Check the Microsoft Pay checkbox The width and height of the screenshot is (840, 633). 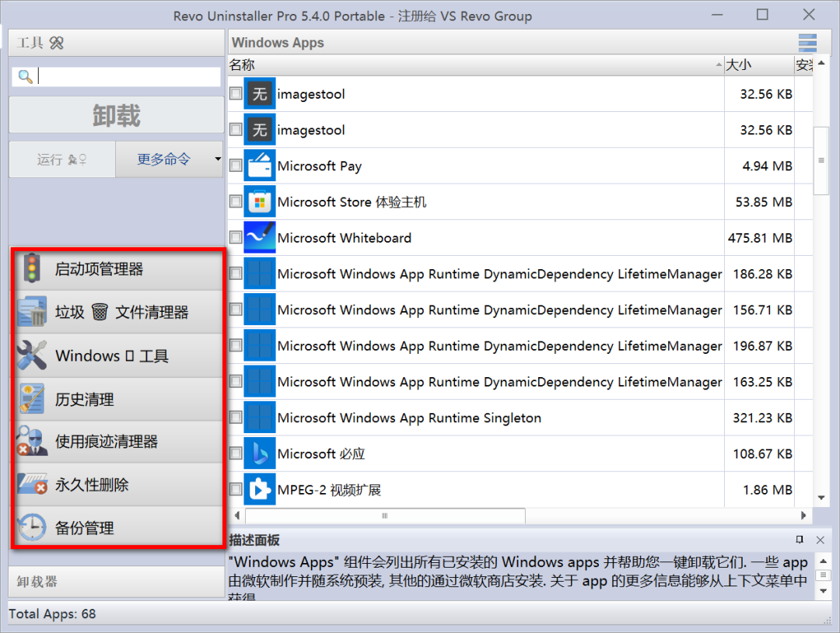pyautogui.click(x=236, y=165)
